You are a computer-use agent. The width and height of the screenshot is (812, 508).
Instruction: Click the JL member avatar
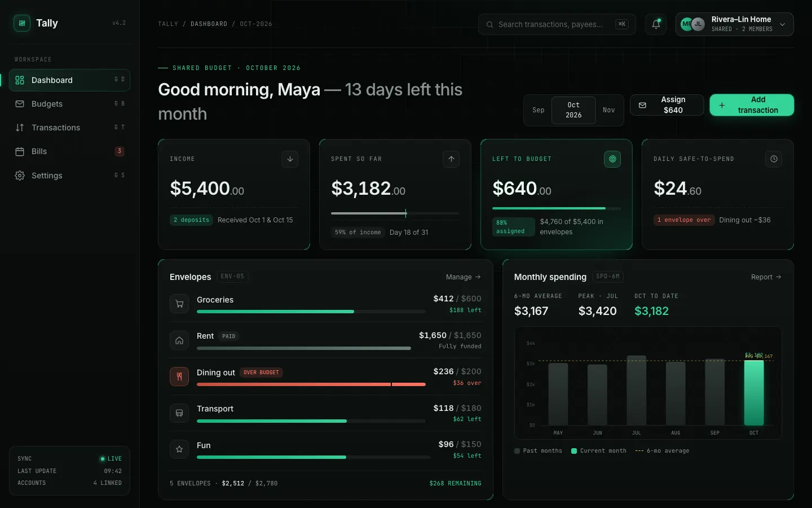point(698,24)
